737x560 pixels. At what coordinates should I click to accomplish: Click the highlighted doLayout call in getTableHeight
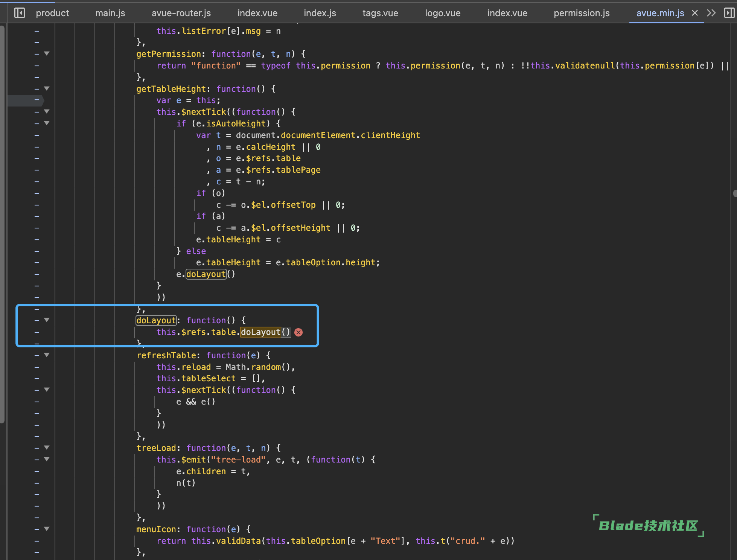206,274
